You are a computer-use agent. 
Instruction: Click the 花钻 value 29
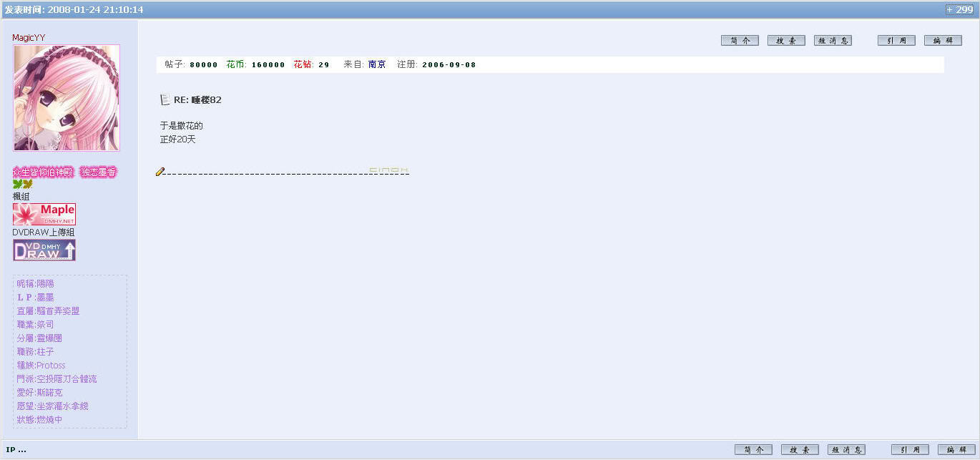point(323,65)
